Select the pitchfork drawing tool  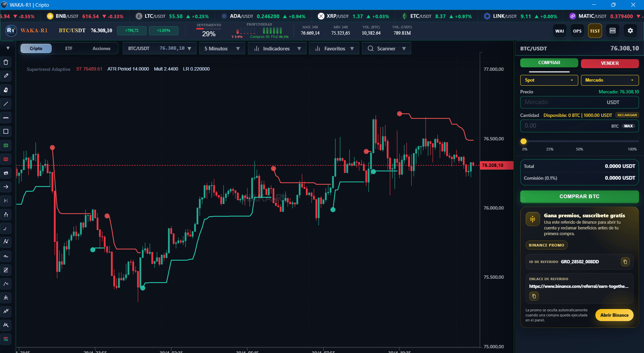click(6, 298)
